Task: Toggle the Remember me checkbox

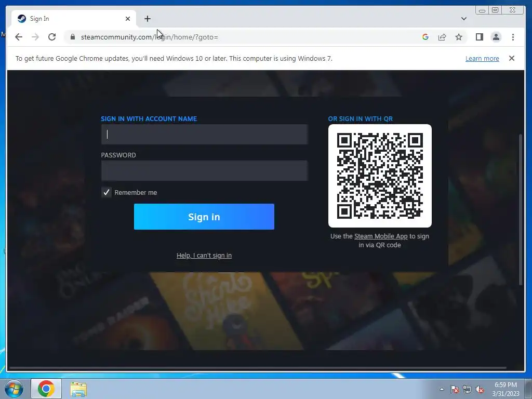Action: pyautogui.click(x=106, y=192)
